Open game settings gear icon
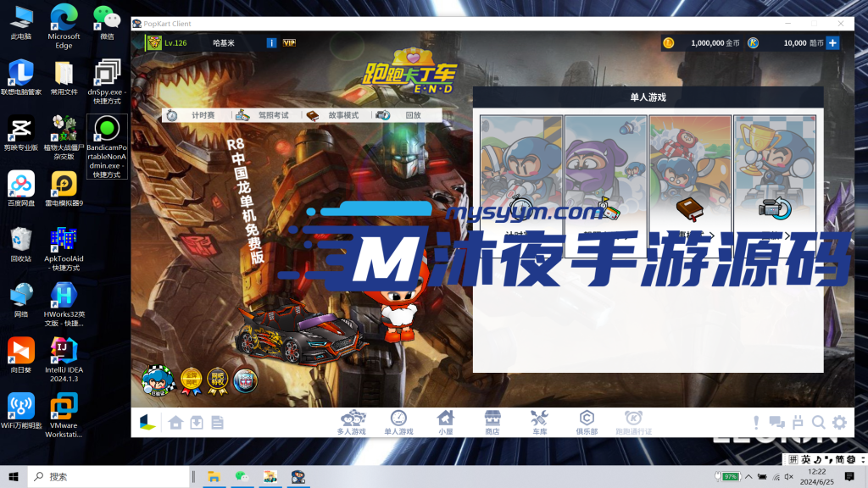Screen dimensions: 868x488 (839, 422)
